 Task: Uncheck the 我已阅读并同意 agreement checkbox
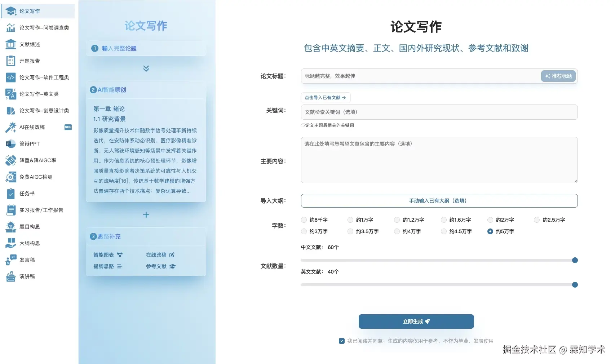tap(341, 341)
